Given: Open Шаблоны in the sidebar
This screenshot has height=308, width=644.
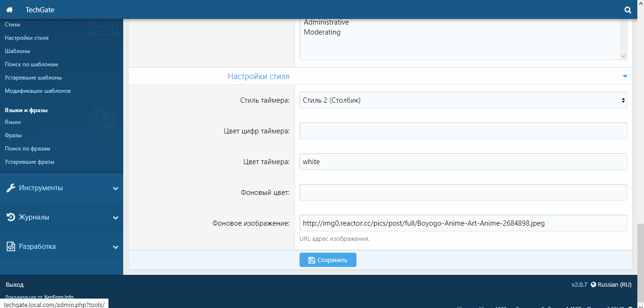Looking at the screenshot, I should pos(18,51).
